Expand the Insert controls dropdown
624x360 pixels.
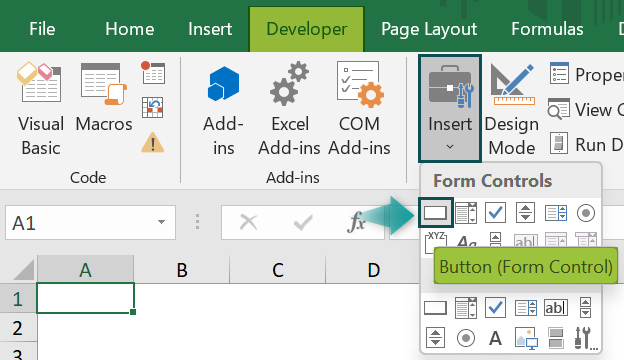[x=450, y=108]
